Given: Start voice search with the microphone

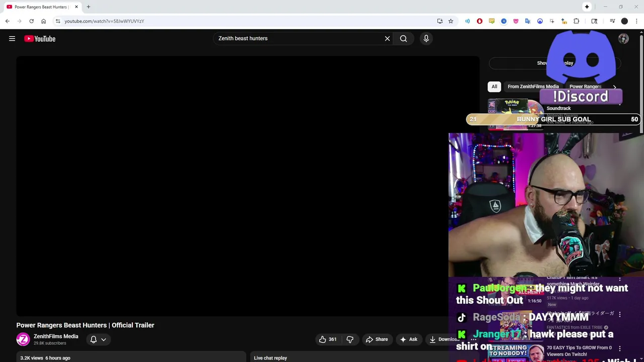Looking at the screenshot, I should 426,38.
